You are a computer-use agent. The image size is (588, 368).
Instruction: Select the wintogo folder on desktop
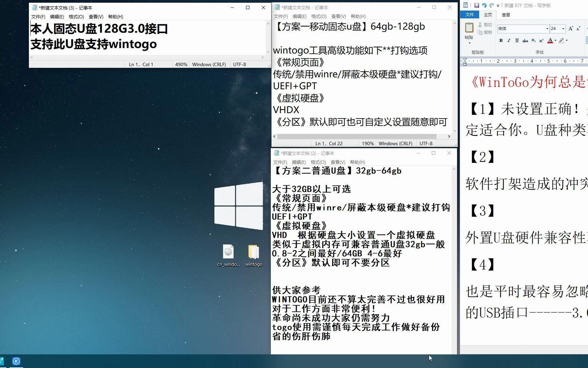(x=254, y=256)
